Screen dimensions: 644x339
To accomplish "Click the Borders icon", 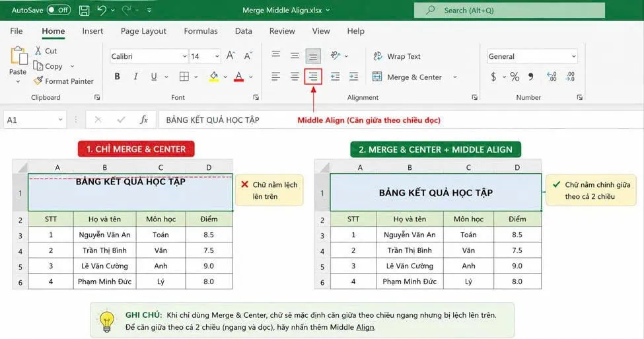I will coord(184,77).
